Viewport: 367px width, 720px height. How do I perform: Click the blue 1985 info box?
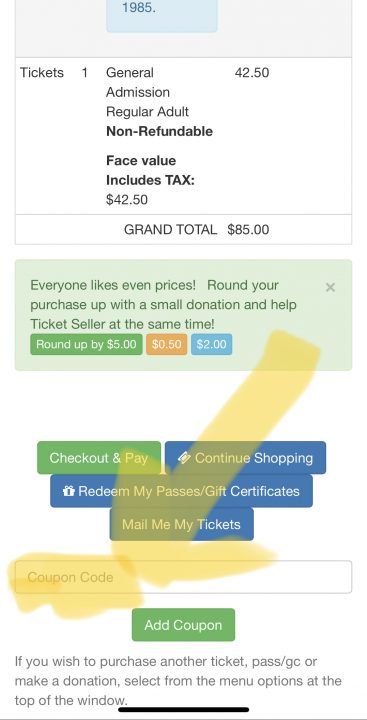[162, 16]
